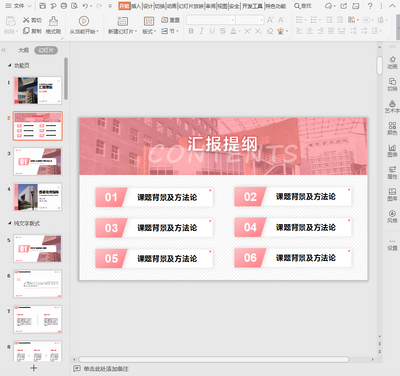Open the font name dropdown

[x=233, y=20]
